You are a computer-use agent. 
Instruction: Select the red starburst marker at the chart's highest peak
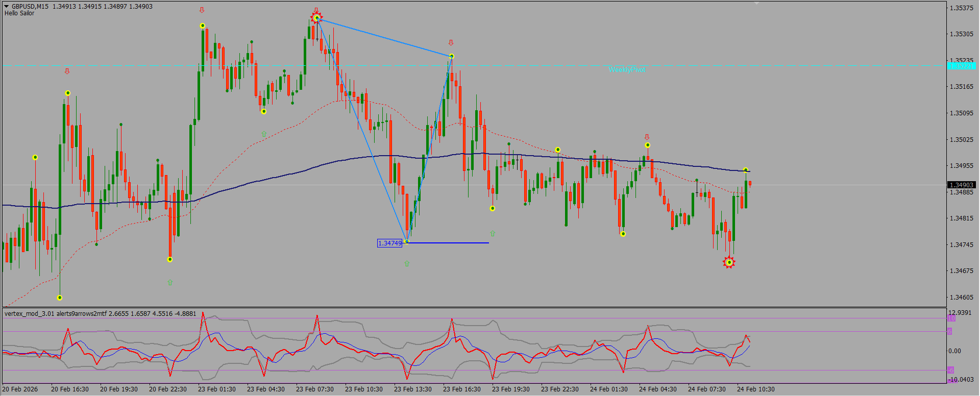[x=316, y=18]
